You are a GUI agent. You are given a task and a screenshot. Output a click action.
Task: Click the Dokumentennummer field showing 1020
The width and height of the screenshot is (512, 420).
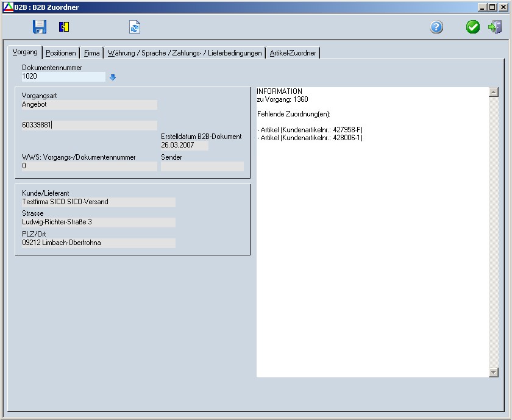[63, 77]
